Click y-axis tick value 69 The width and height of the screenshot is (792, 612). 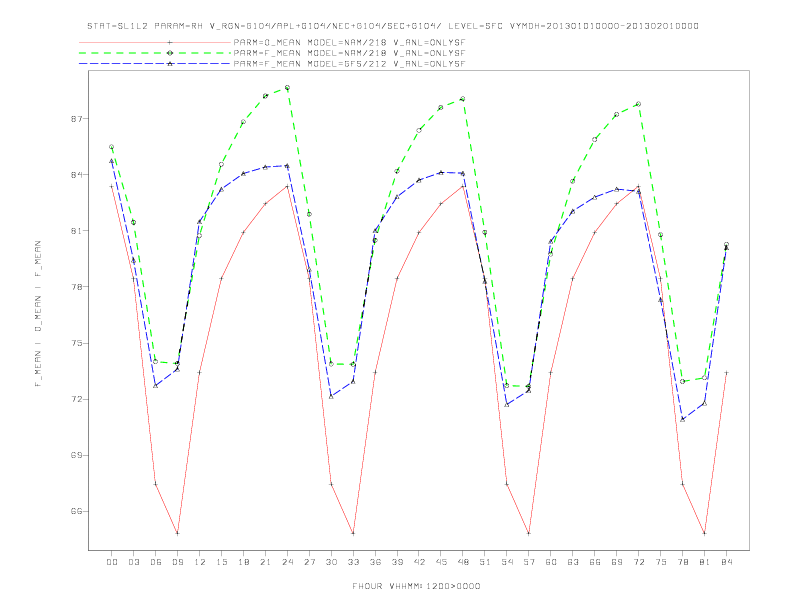pos(76,455)
